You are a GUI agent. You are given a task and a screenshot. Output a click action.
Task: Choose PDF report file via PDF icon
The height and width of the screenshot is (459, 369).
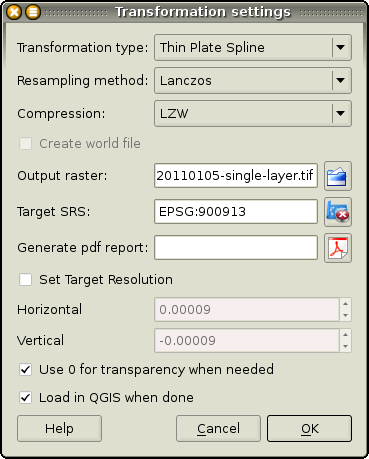click(338, 248)
